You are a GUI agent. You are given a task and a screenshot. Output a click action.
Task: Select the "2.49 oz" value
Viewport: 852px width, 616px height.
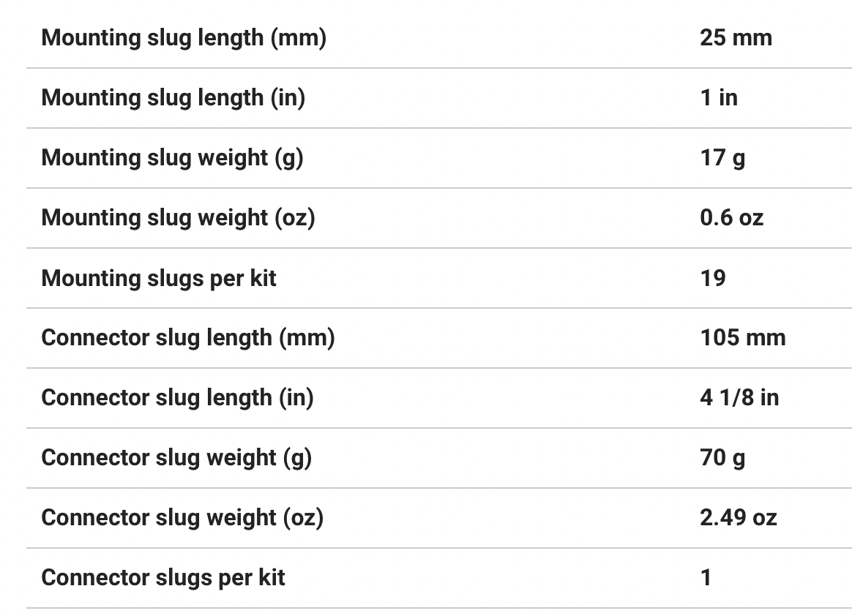click(738, 517)
